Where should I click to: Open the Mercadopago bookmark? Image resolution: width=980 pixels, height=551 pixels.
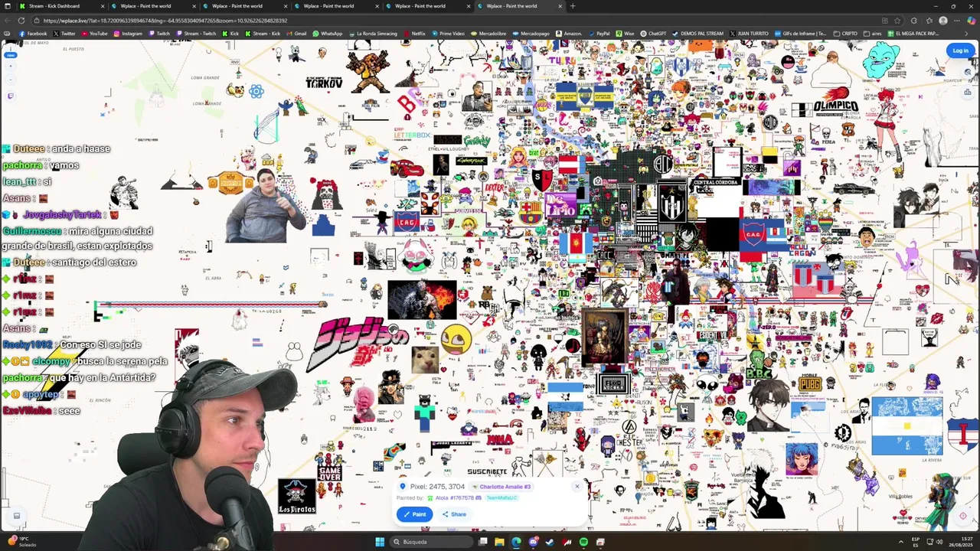pyautogui.click(x=531, y=34)
